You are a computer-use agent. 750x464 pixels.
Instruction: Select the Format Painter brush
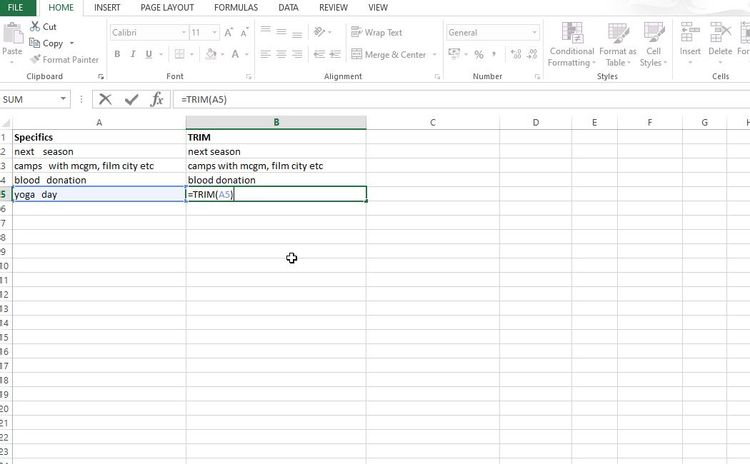[x=35, y=59]
